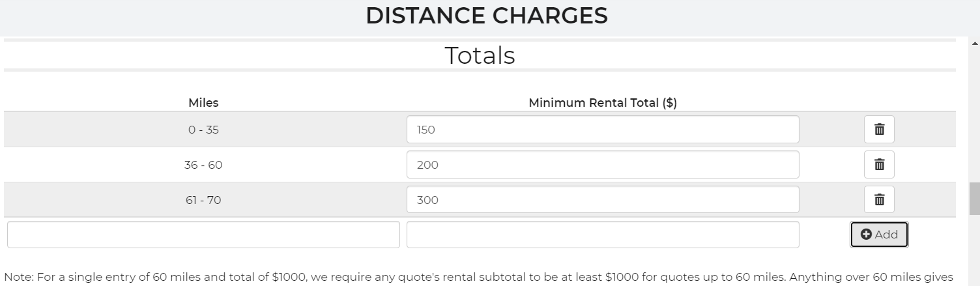This screenshot has width=980, height=286.
Task: Click the Miles column header
Action: click(203, 103)
